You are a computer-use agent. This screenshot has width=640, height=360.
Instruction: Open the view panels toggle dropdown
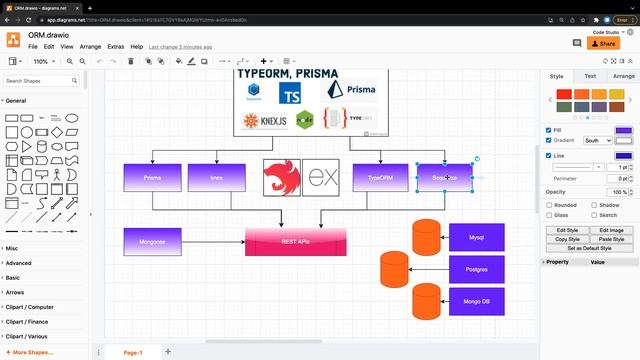pos(16,61)
